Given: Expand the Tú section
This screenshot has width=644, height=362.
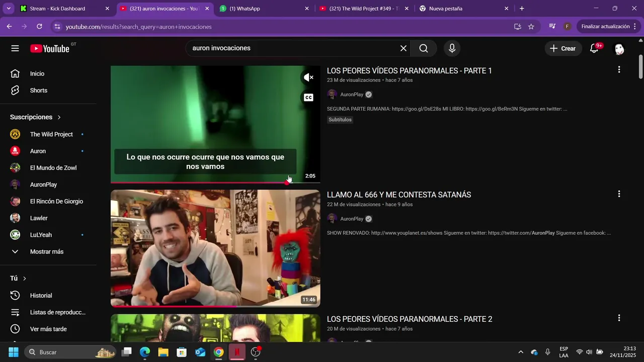Looking at the screenshot, I should (x=18, y=278).
